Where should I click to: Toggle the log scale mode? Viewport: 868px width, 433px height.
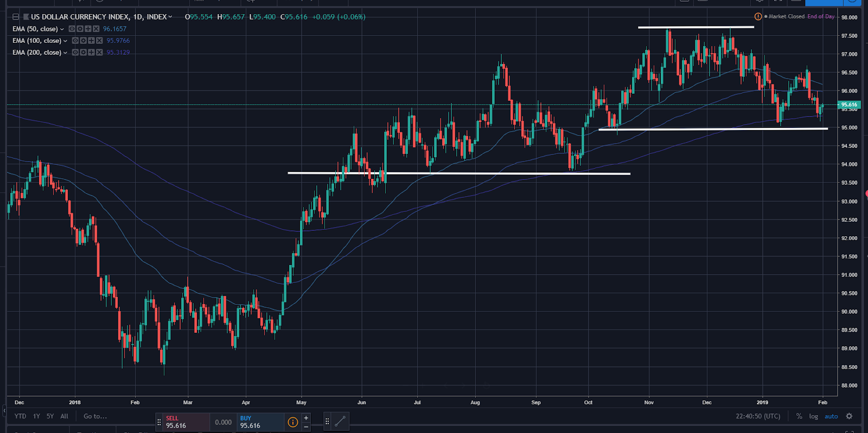pyautogui.click(x=813, y=416)
